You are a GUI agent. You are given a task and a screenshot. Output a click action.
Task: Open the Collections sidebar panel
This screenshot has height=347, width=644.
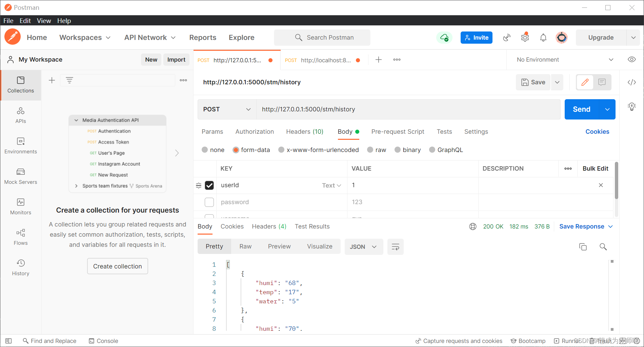21,85
